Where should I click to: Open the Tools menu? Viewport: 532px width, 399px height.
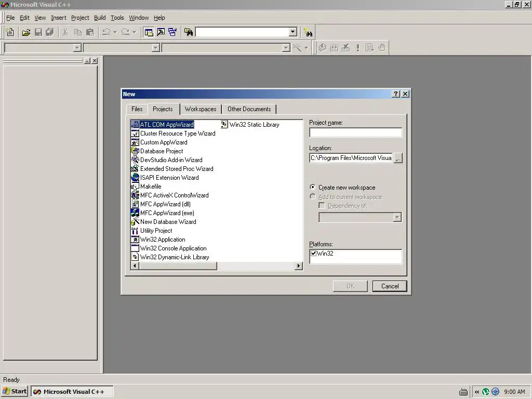[117, 18]
